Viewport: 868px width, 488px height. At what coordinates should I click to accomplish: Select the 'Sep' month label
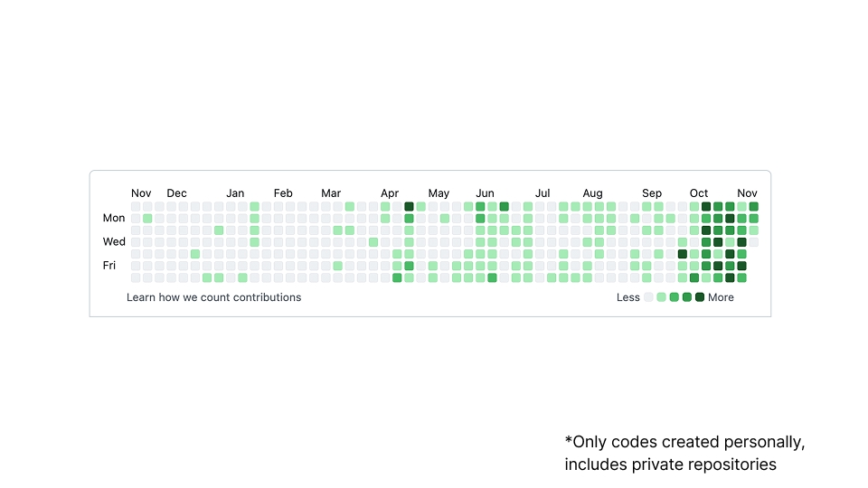652,193
